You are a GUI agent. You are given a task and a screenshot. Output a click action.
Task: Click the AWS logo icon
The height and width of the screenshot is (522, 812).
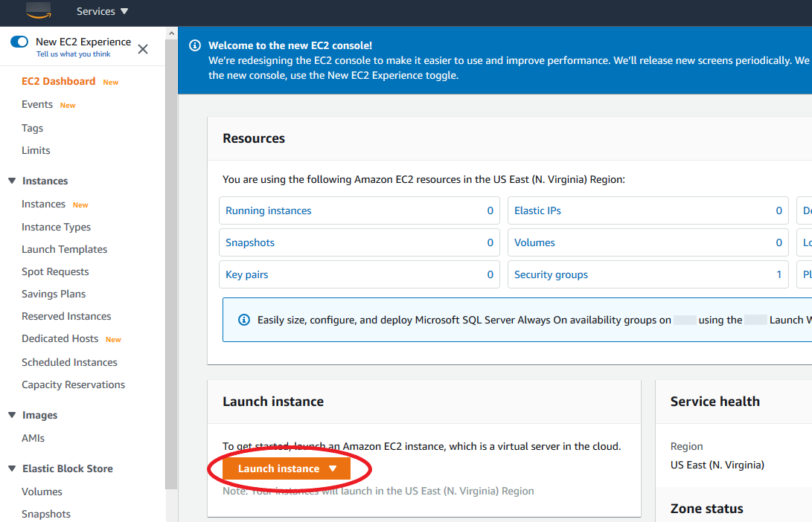37,10
